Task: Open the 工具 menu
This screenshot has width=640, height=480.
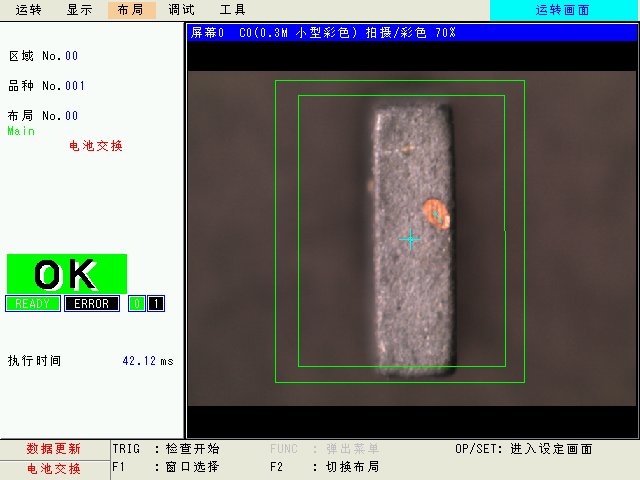Action: pyautogui.click(x=232, y=10)
